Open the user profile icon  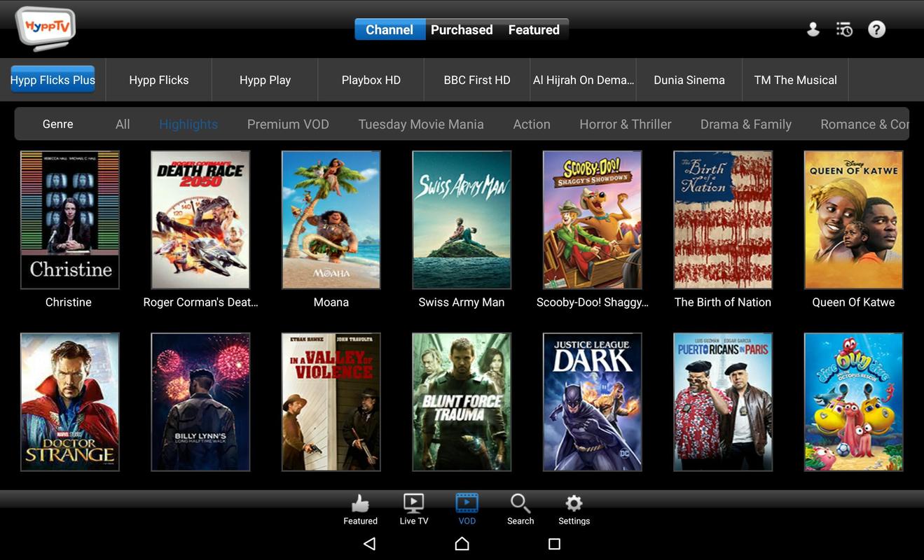click(813, 29)
